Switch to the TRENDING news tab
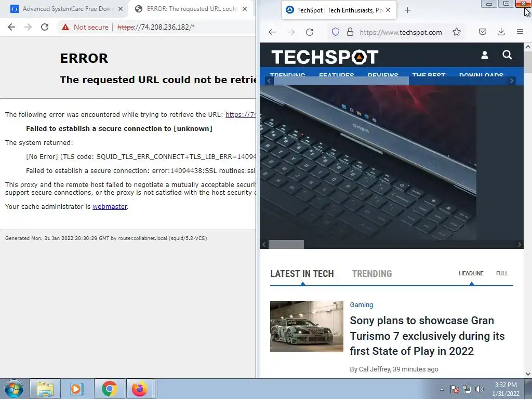The height and width of the screenshot is (399, 532). pos(372,274)
